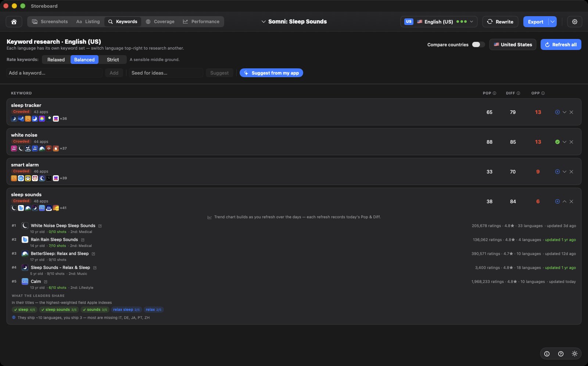588x366 pixels.
Task: Click the globe icon beside the languages note
Action: 14,317
